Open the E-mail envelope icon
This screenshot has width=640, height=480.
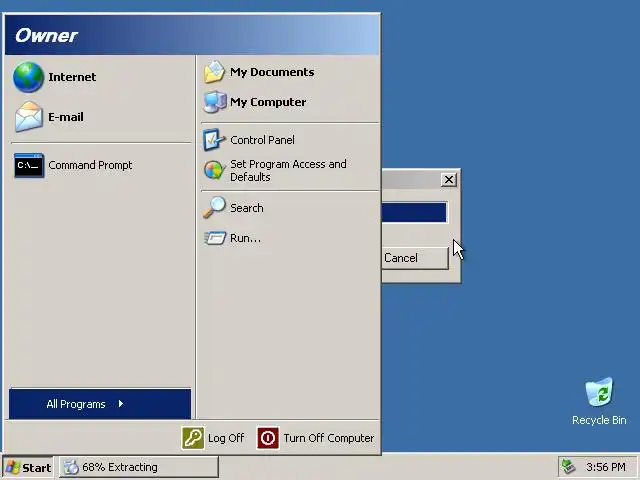tap(28, 117)
